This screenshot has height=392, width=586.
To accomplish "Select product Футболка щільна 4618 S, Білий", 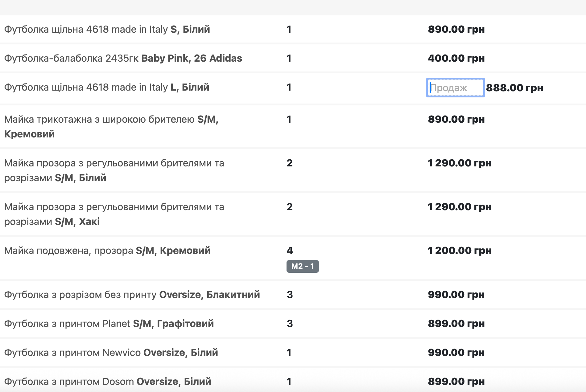I will click(107, 29).
